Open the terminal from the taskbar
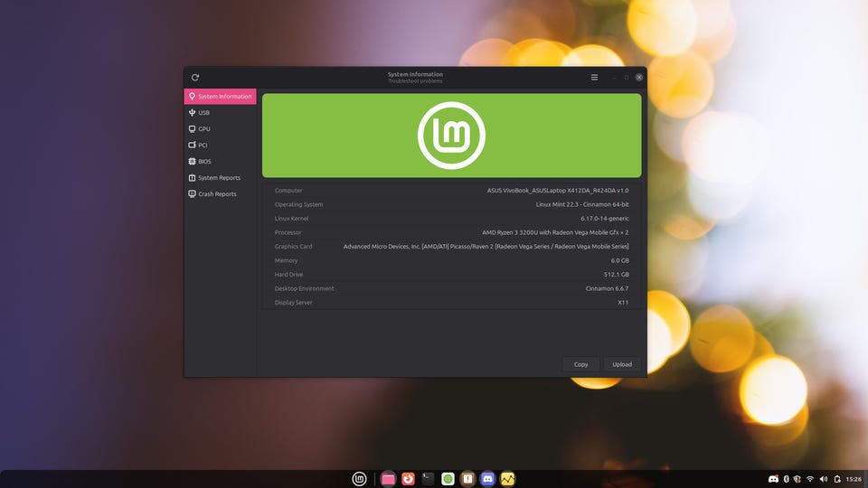868x488 pixels. click(x=429, y=479)
